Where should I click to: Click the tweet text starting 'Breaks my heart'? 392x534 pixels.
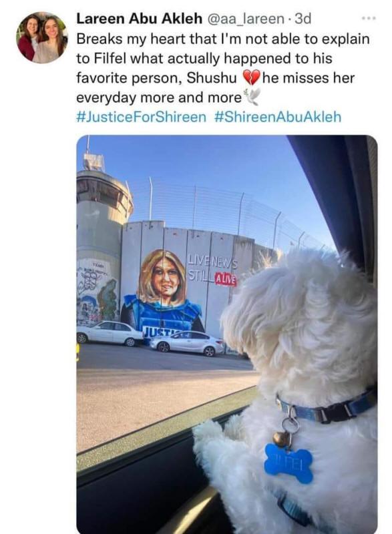pyautogui.click(x=223, y=68)
